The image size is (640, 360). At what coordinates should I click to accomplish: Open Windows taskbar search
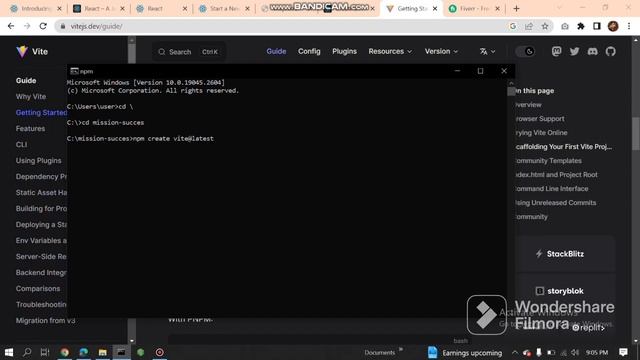(27, 352)
